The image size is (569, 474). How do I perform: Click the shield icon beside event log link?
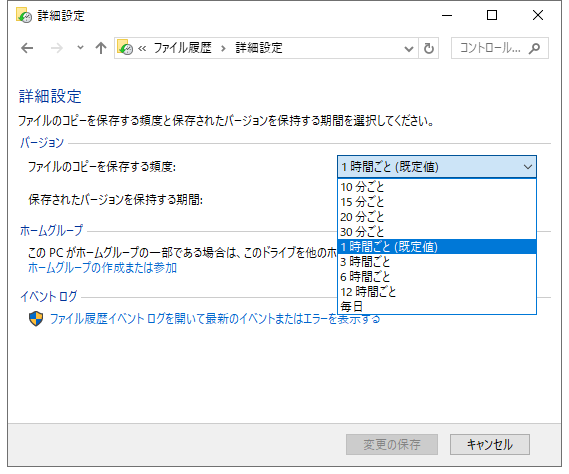36,319
